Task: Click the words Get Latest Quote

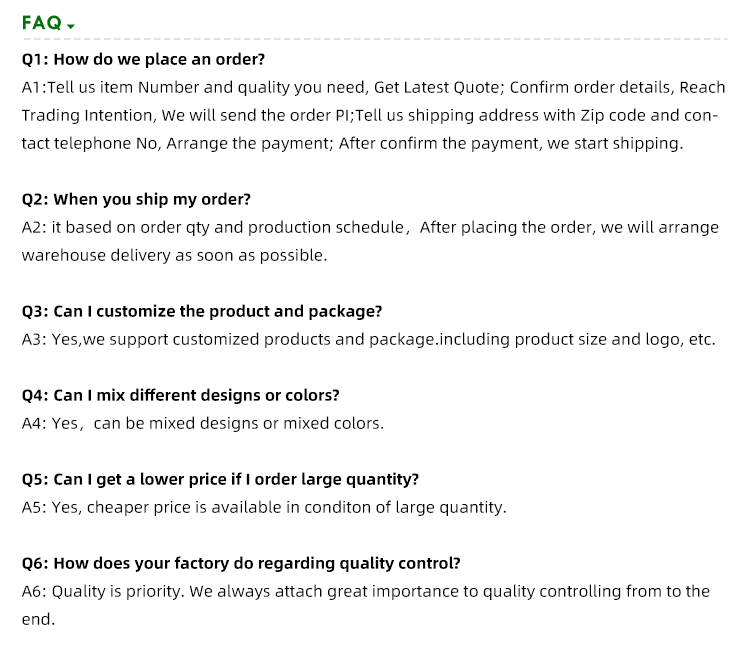Action: [435, 88]
